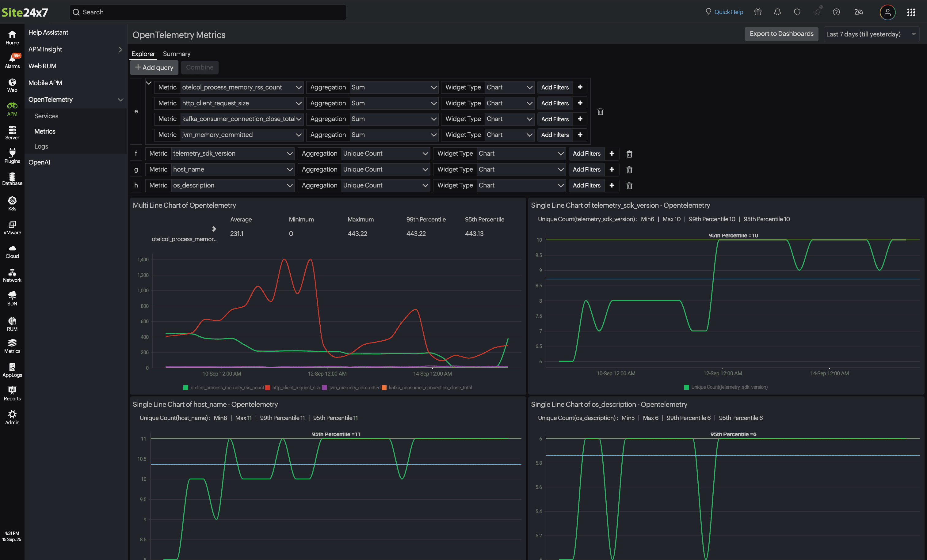Click the green kafka_consumer_connection_close_total color swatch
This screenshot has width=927, height=560.
[x=384, y=387]
